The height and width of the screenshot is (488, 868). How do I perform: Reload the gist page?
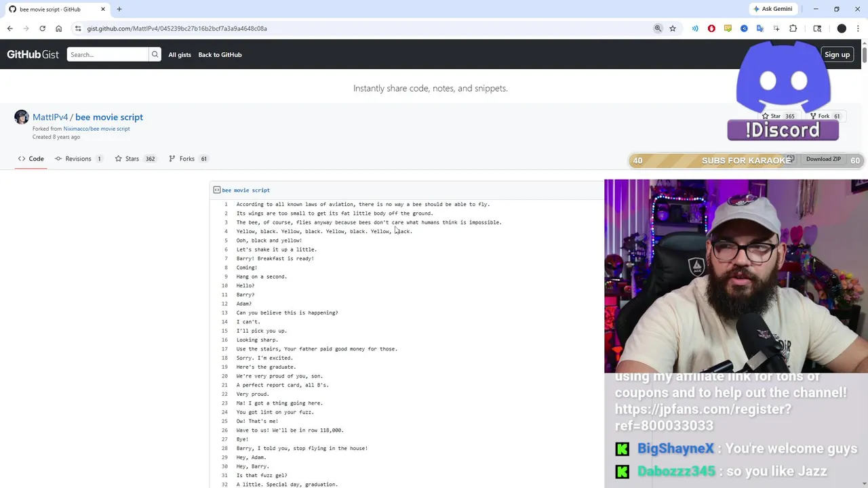[x=42, y=28]
